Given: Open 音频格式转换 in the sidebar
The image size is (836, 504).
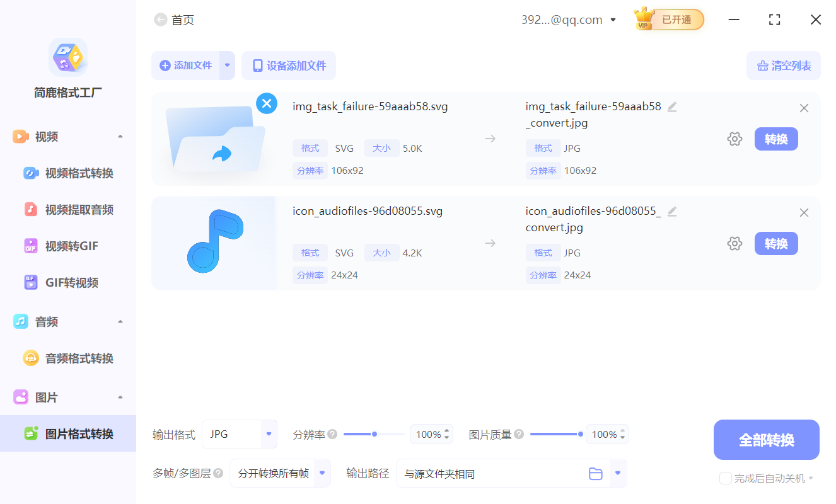Looking at the screenshot, I should point(68,358).
